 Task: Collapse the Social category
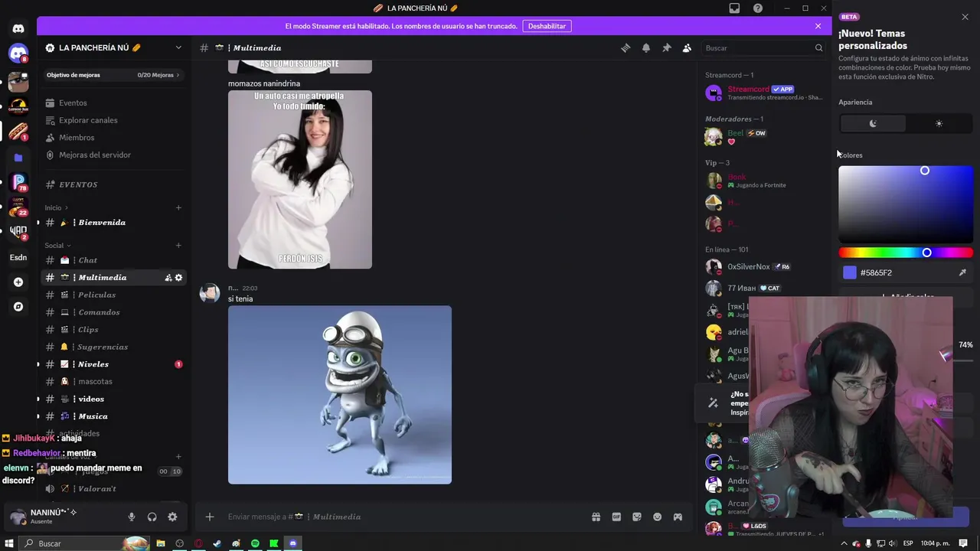coord(57,246)
